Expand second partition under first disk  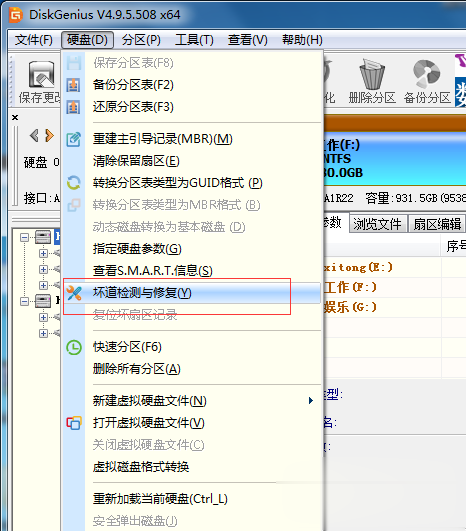pyautogui.click(x=43, y=269)
